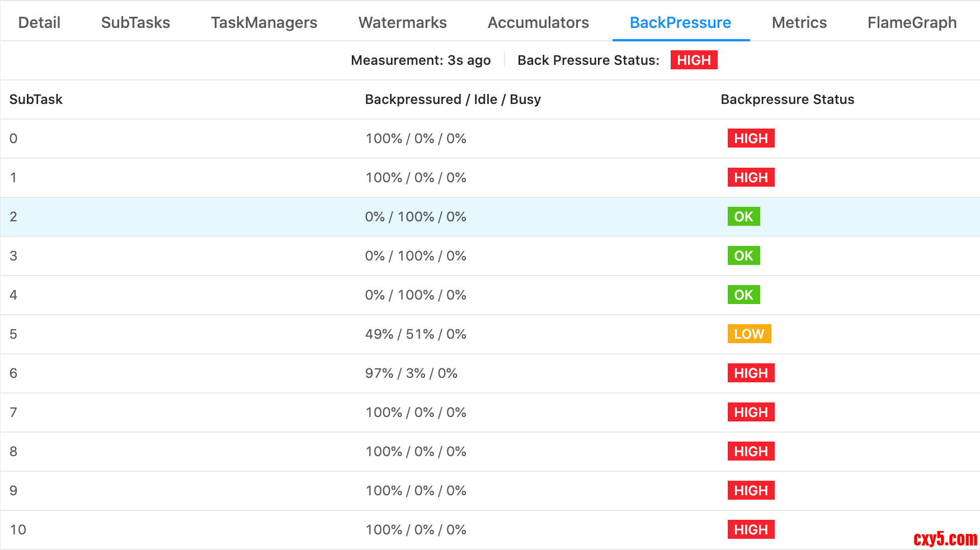Viewport: 980px width, 550px height.
Task: Go to the TaskManagers tab
Action: point(264,22)
